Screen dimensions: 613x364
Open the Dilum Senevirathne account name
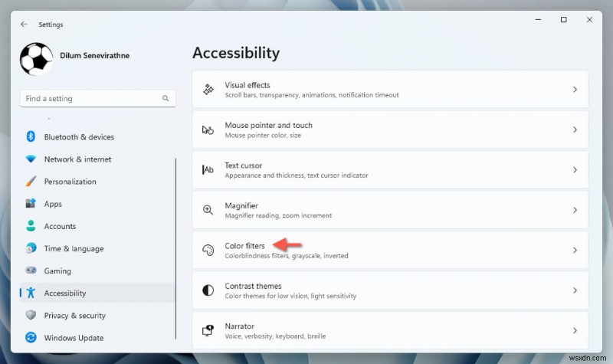pos(94,55)
